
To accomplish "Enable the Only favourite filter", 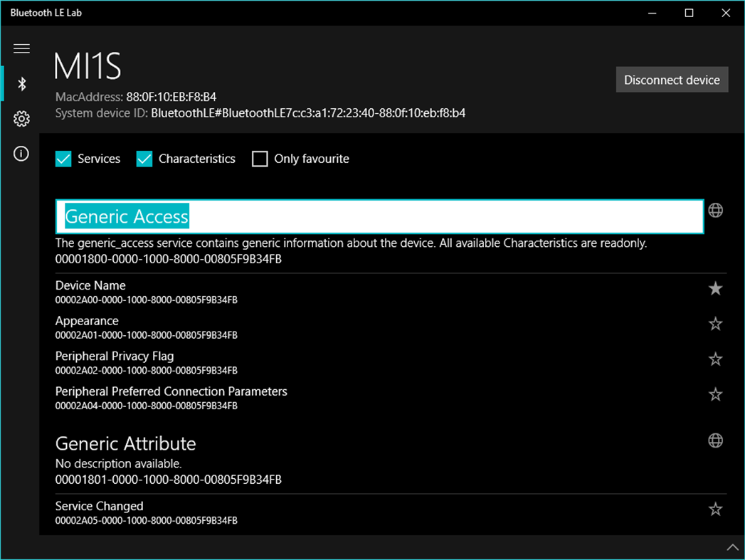I will click(x=260, y=159).
